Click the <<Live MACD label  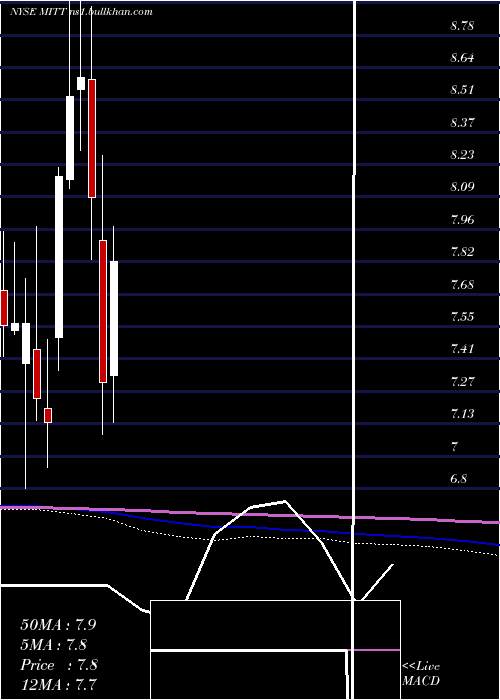pos(421,673)
